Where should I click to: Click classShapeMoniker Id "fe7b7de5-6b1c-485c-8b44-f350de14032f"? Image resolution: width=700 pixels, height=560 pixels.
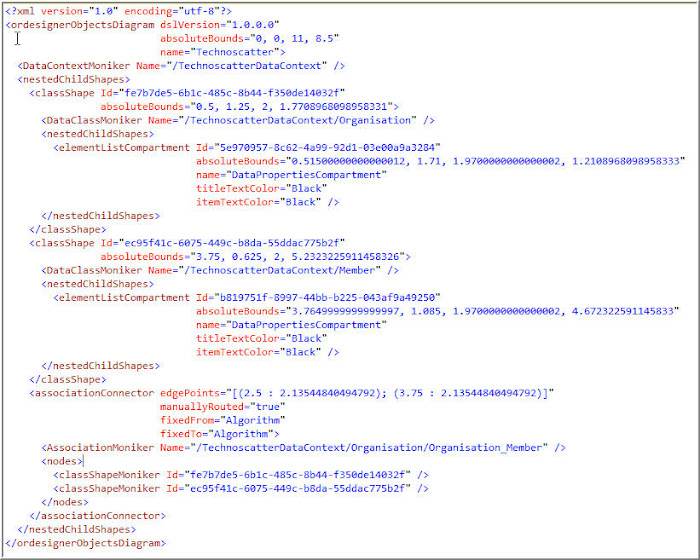[297, 475]
